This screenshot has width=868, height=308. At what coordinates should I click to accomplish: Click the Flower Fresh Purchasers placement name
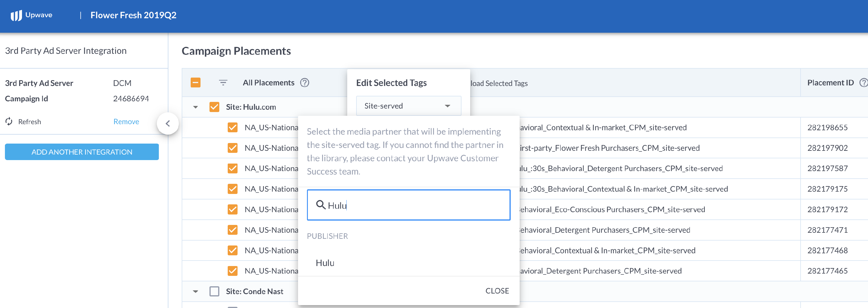tap(610, 148)
